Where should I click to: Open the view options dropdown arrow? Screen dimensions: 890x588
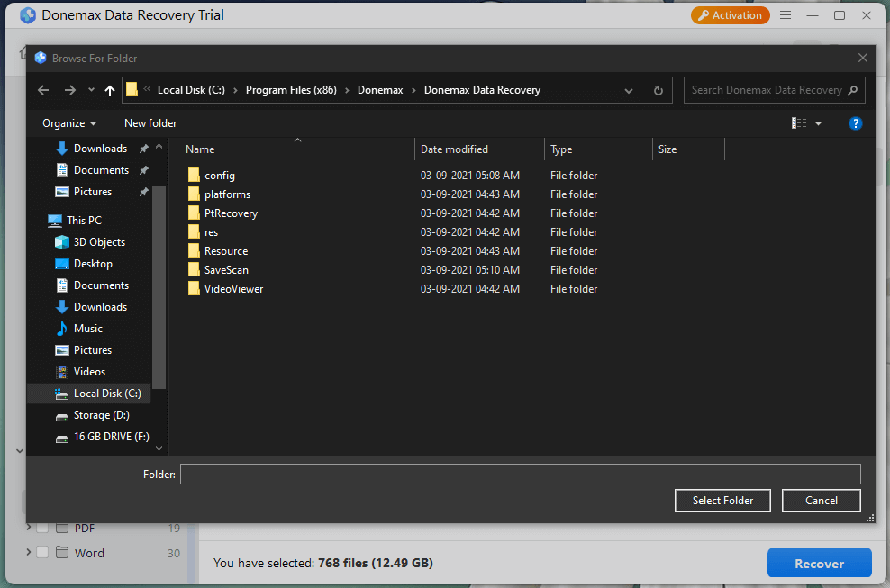pyautogui.click(x=818, y=123)
